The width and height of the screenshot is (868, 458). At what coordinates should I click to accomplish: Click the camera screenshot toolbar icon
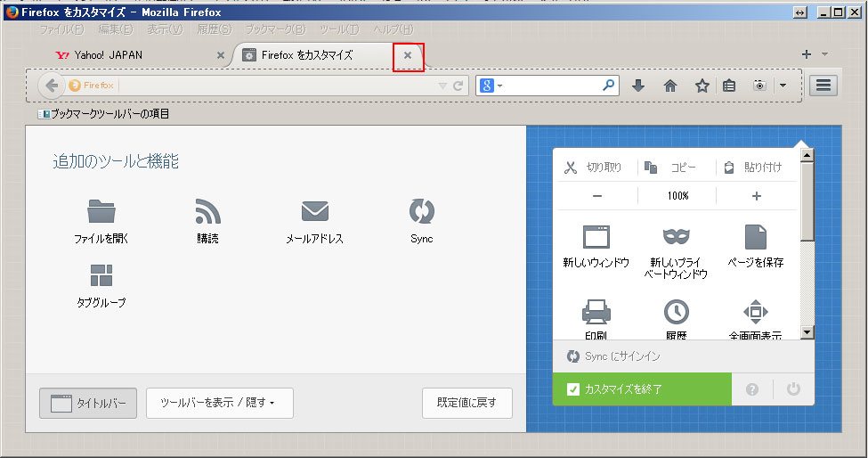[x=760, y=86]
